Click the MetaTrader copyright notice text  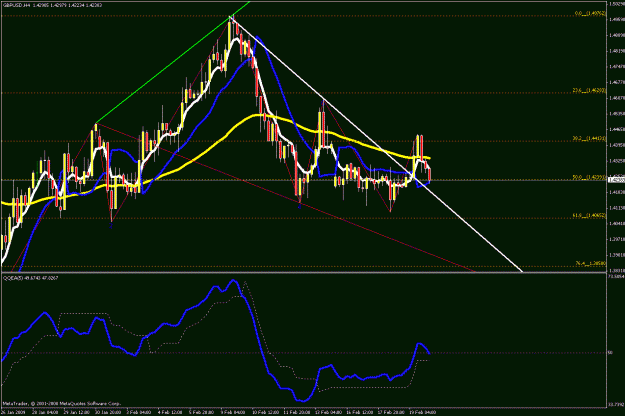coord(61,404)
